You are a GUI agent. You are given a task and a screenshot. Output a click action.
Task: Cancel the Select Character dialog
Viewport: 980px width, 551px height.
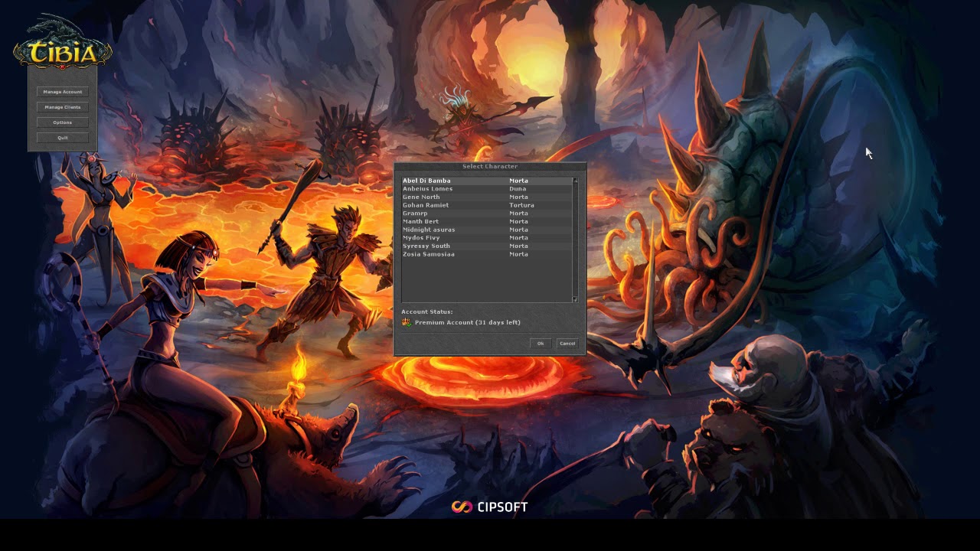pos(567,344)
